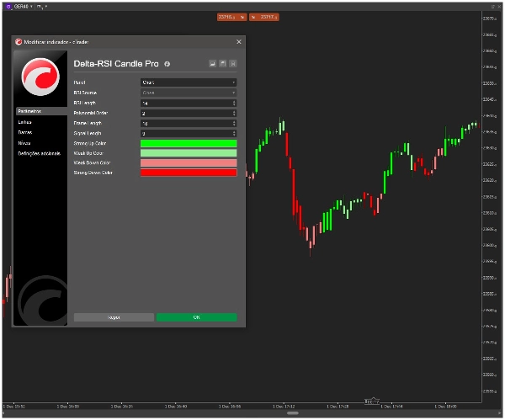Click the RSI Source label
The width and height of the screenshot is (505, 420).
pos(85,93)
